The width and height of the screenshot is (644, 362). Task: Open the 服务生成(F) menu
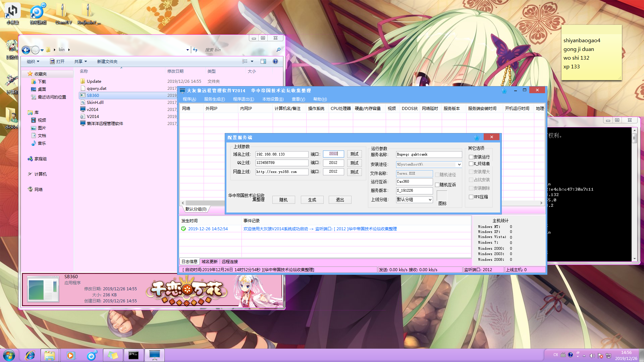214,99
